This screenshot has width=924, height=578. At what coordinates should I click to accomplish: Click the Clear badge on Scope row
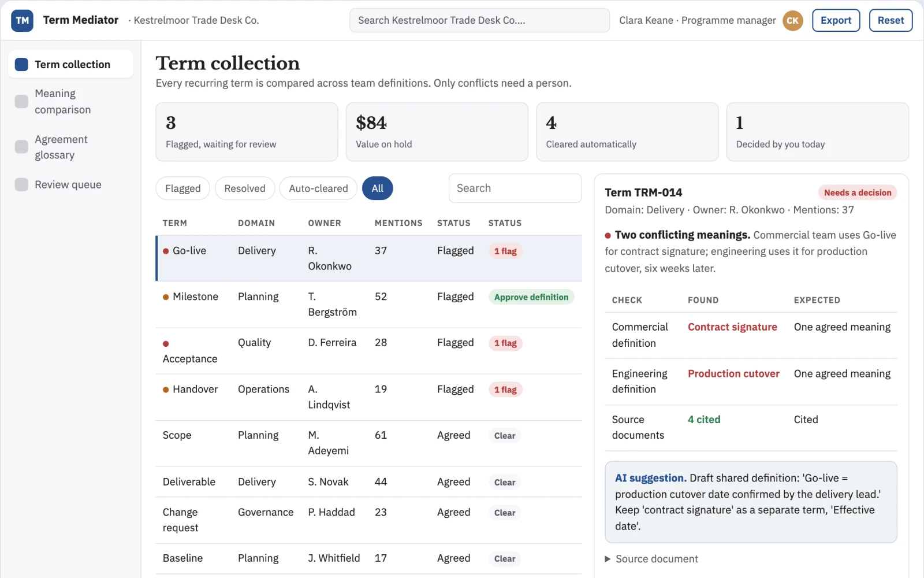505,436
